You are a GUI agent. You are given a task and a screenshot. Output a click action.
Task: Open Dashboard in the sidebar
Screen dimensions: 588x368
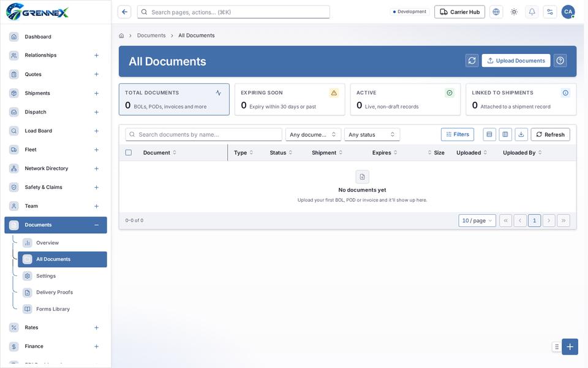click(56, 37)
